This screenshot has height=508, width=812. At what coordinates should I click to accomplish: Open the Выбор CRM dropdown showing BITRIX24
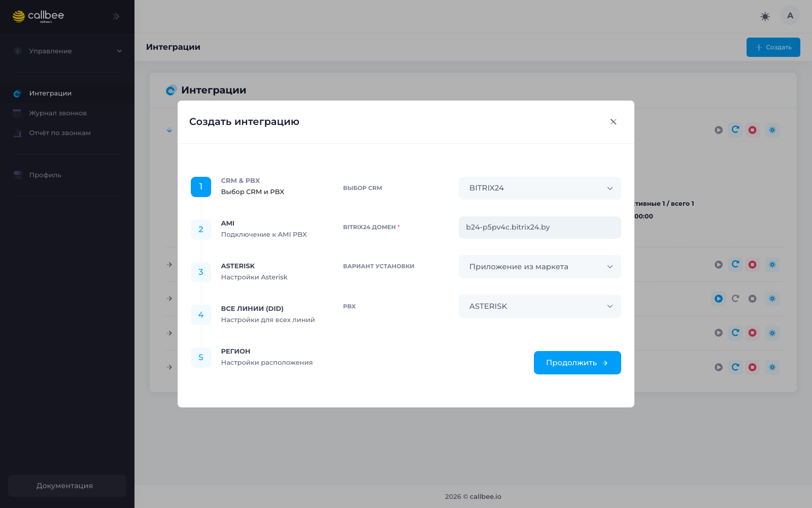(540, 188)
